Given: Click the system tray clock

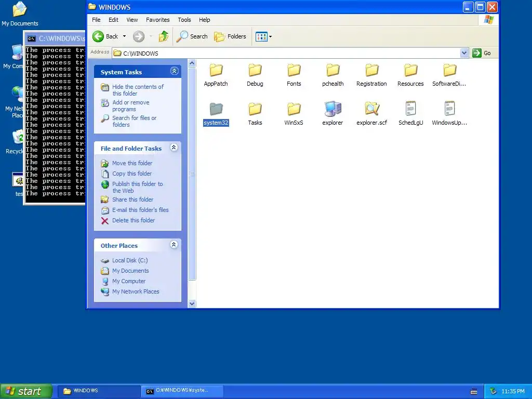Looking at the screenshot, I should coord(513,392).
